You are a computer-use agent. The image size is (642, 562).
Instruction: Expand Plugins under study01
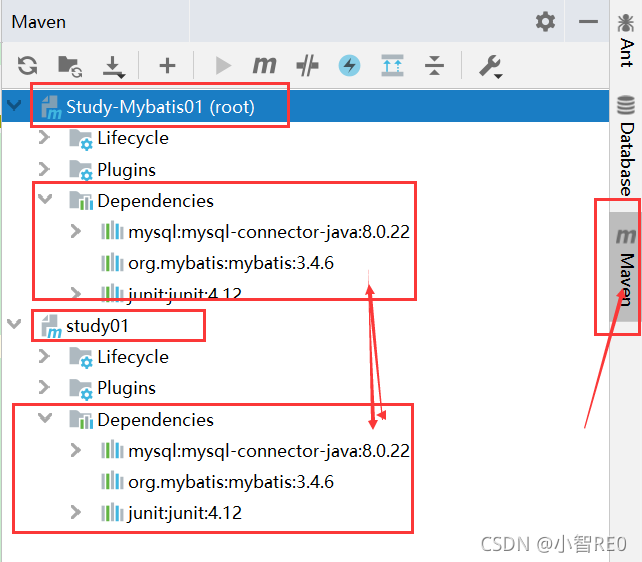pos(44,387)
